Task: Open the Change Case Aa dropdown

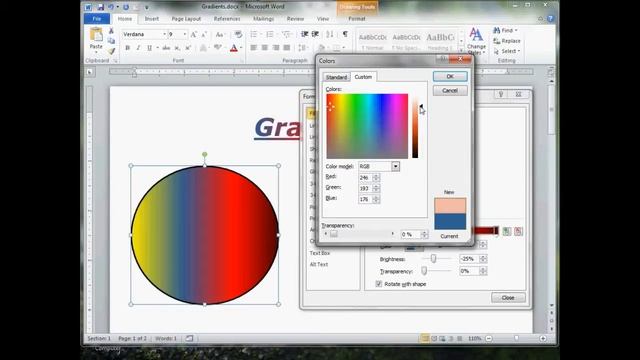Action: tap(220, 34)
